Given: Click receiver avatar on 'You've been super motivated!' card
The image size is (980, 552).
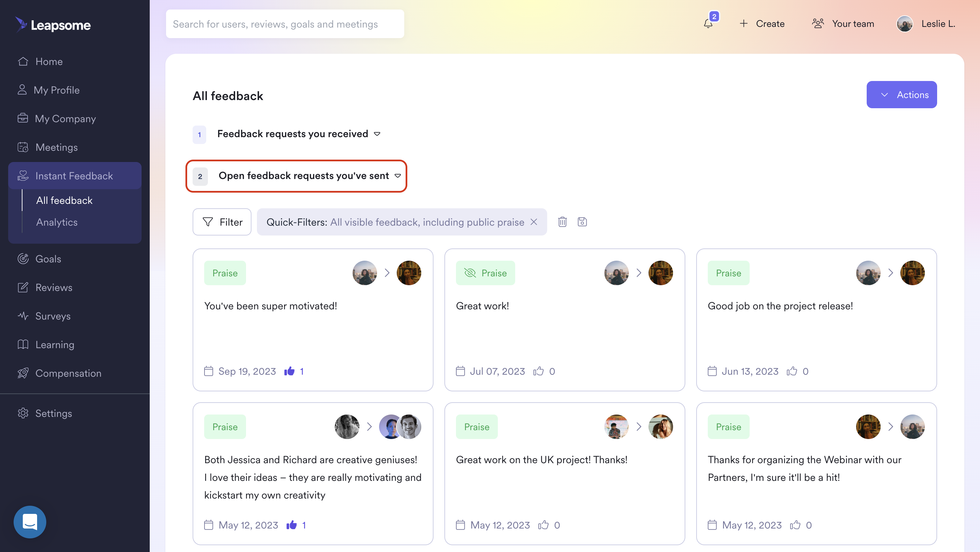Looking at the screenshot, I should [409, 273].
